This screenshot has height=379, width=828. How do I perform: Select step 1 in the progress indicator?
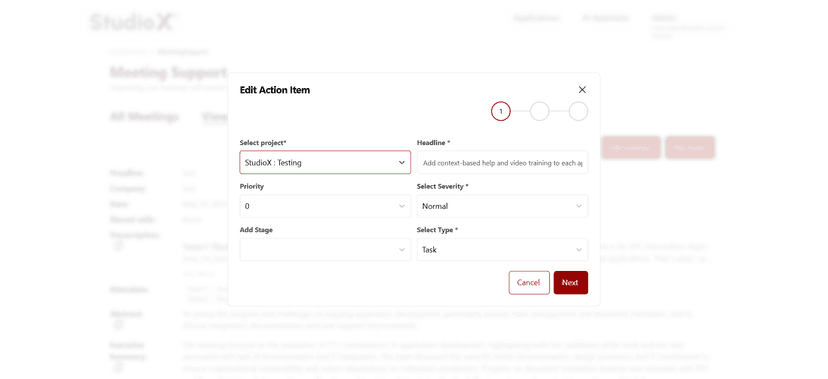click(501, 111)
